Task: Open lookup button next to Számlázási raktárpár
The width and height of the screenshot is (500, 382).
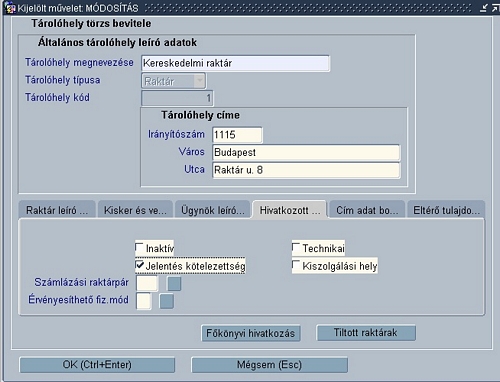Action: [174, 284]
